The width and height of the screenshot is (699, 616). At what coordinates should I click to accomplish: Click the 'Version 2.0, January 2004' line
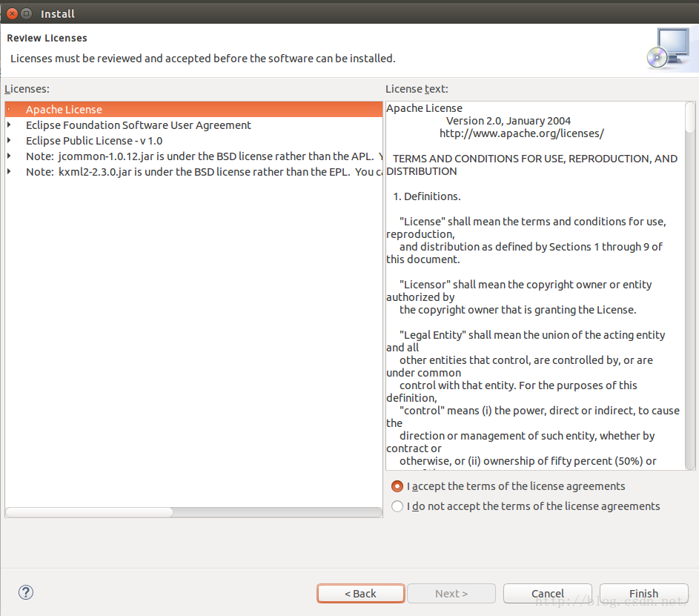pyautogui.click(x=508, y=121)
